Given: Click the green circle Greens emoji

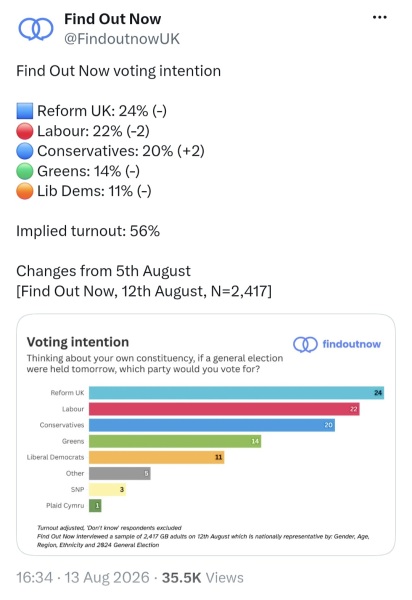Looking at the screenshot, I should 25,171.
